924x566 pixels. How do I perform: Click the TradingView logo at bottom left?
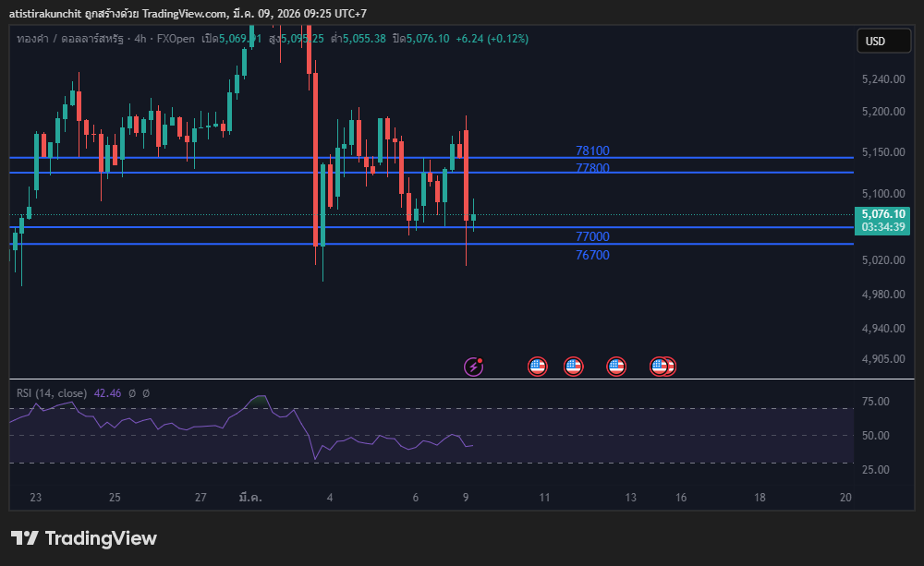pyautogui.click(x=84, y=538)
